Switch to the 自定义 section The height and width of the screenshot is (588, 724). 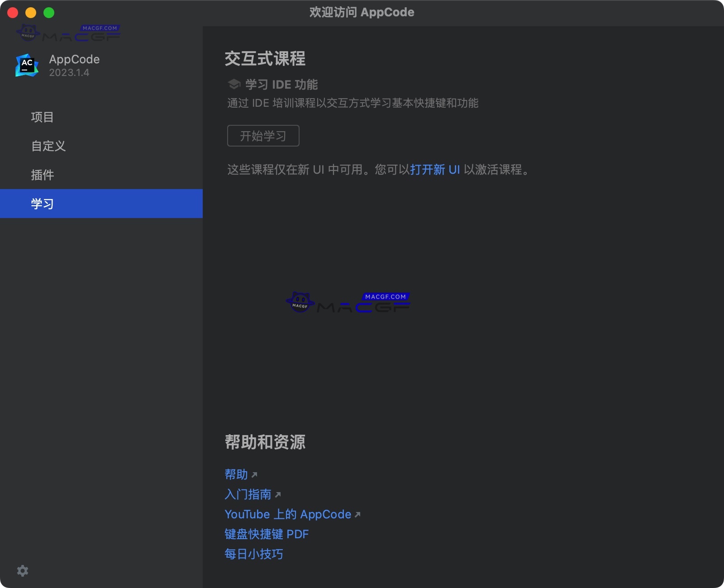pyautogui.click(x=48, y=146)
